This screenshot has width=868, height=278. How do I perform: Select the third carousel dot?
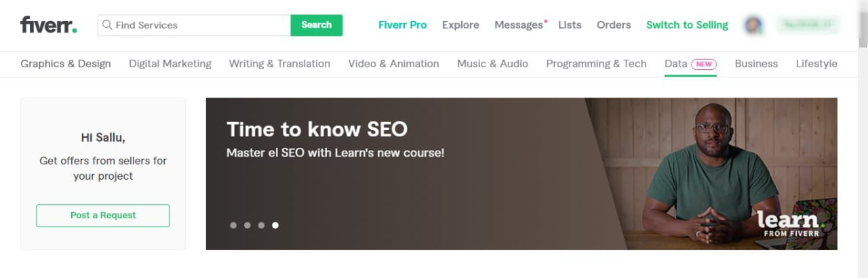pyautogui.click(x=261, y=225)
